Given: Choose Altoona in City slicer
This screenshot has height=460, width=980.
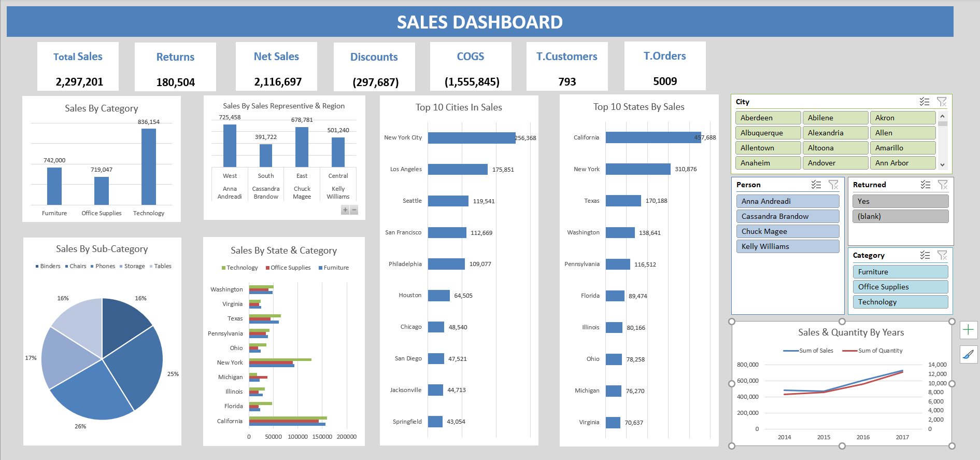Looking at the screenshot, I should pos(835,148).
